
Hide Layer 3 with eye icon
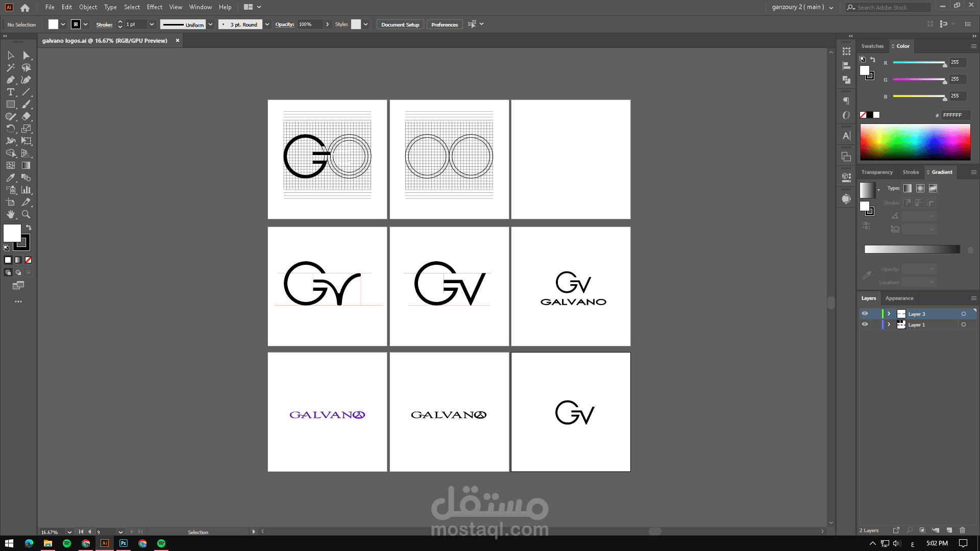[x=865, y=314]
